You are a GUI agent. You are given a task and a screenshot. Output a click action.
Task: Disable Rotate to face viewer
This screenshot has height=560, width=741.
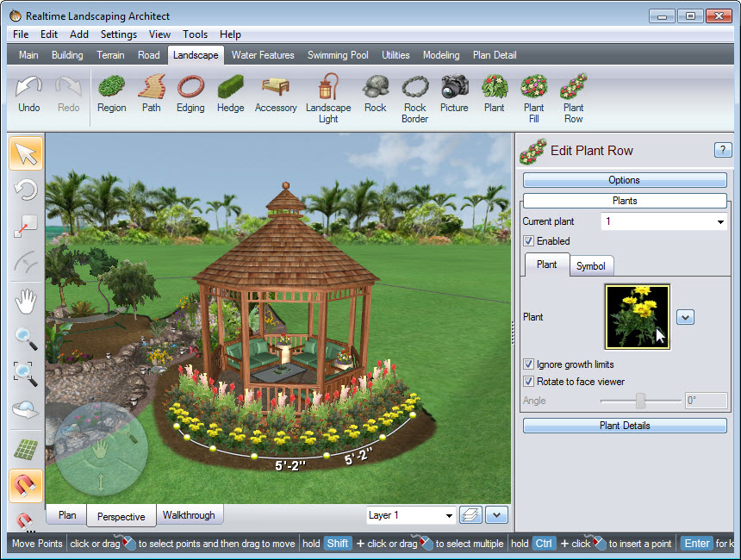coord(529,382)
